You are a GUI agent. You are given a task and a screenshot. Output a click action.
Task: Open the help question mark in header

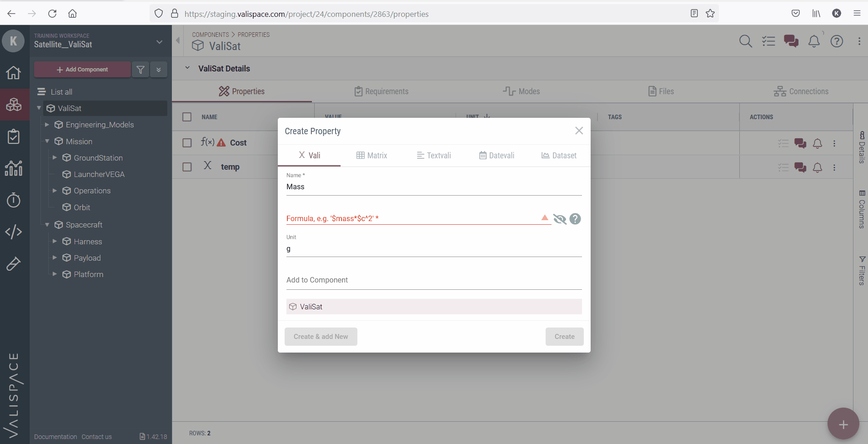coord(837,41)
